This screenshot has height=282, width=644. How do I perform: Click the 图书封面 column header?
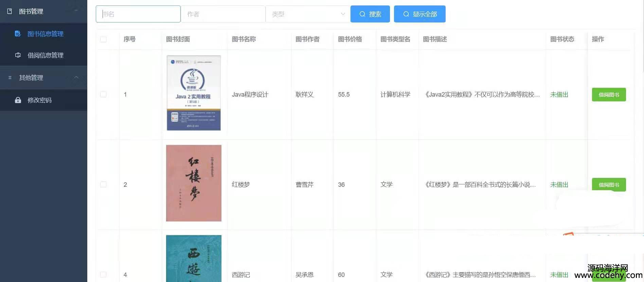[x=178, y=39]
